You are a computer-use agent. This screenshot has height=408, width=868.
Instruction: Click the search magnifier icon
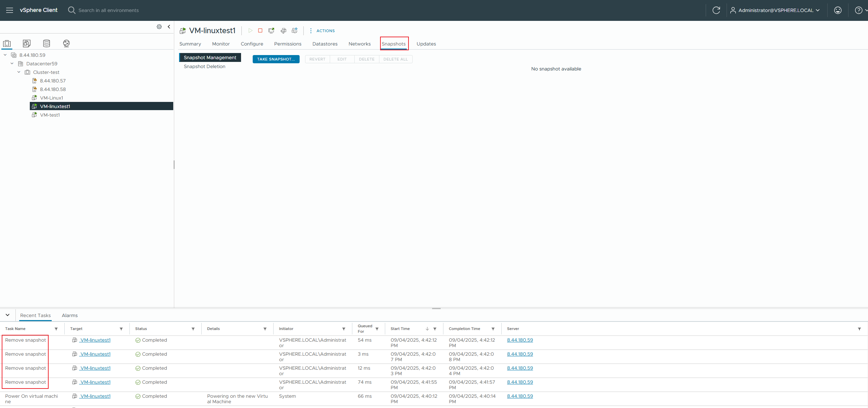72,10
